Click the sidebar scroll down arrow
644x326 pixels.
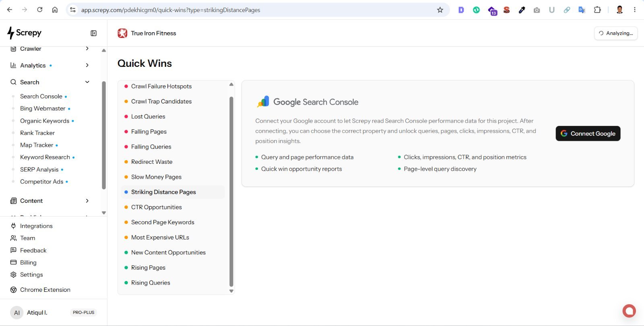click(104, 213)
